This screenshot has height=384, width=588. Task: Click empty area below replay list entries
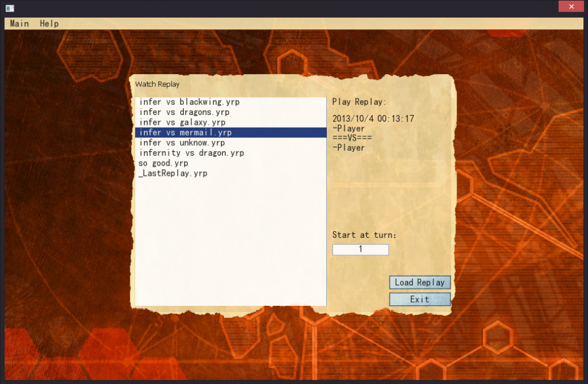(230, 241)
